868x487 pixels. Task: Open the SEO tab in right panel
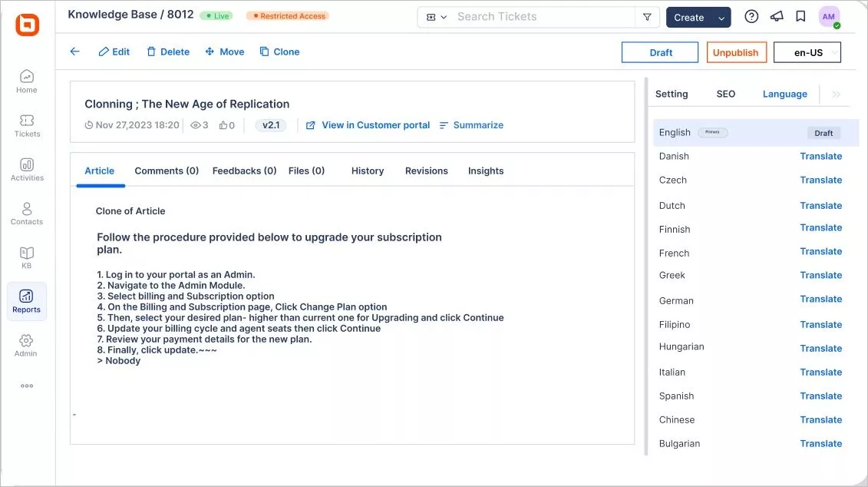point(725,93)
